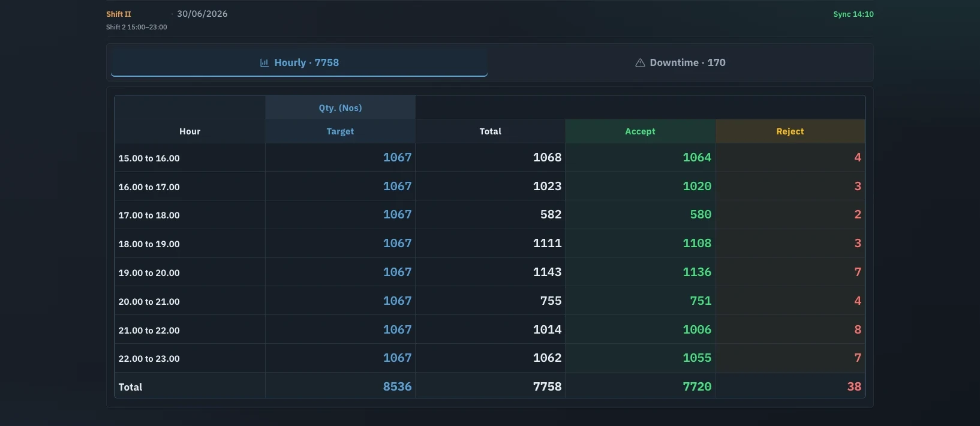This screenshot has height=426, width=980.
Task: Click total value 1111
Action: coord(548,243)
